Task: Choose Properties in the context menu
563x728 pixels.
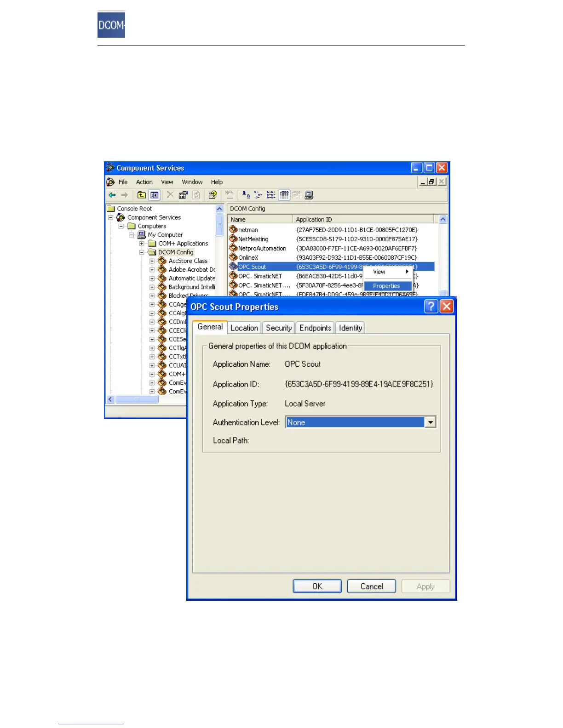Action: coord(388,286)
